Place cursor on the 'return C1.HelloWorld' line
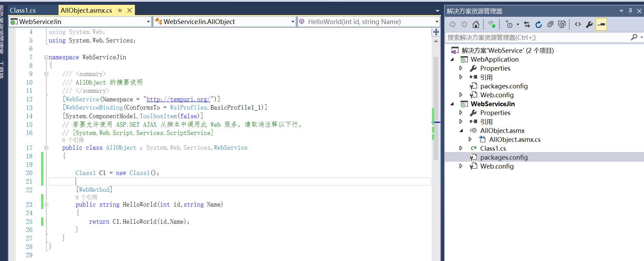The width and height of the screenshot is (644, 261). tap(139, 222)
